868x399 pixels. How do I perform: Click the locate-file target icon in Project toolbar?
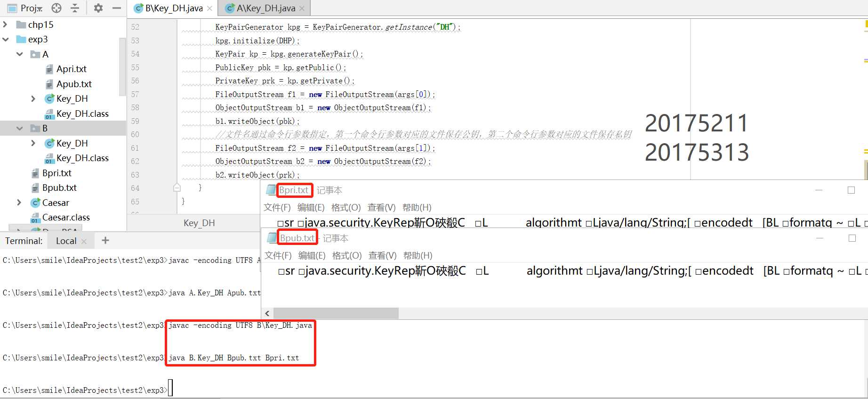56,8
